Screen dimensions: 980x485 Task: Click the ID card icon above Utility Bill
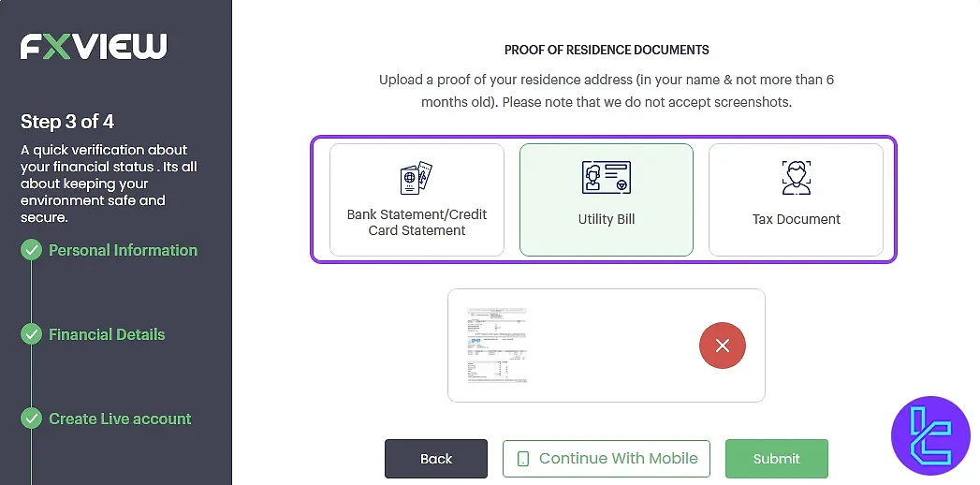[606, 177]
